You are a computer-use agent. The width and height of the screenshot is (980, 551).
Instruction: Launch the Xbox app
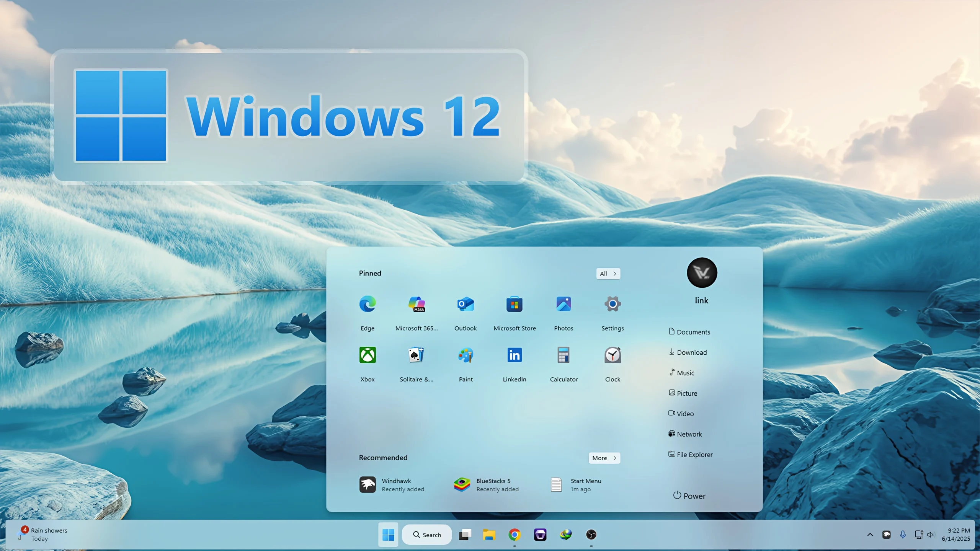tap(367, 364)
